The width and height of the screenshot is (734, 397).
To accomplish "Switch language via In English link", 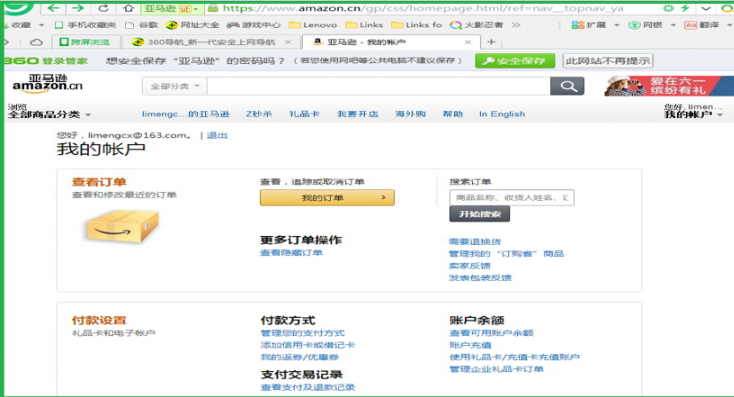I will click(502, 114).
